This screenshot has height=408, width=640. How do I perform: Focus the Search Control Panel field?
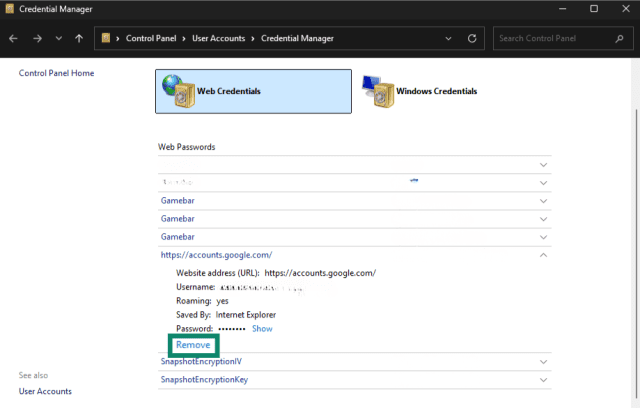[563, 38]
